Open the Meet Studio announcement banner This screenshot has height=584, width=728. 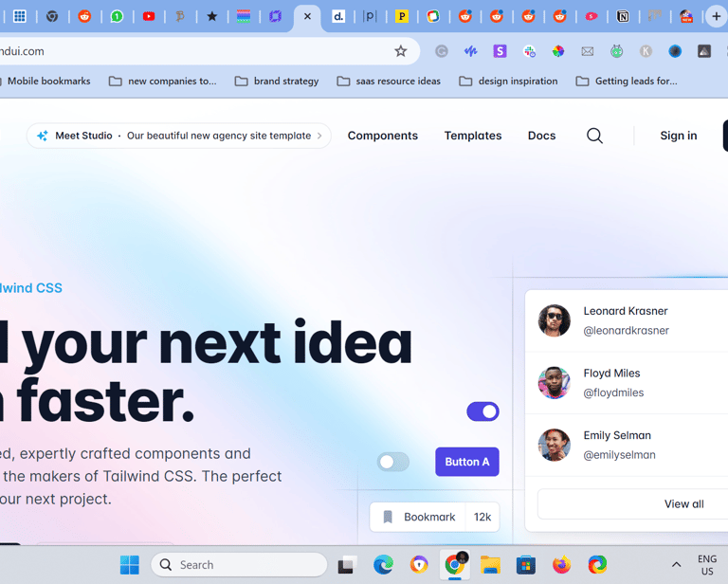click(x=179, y=136)
